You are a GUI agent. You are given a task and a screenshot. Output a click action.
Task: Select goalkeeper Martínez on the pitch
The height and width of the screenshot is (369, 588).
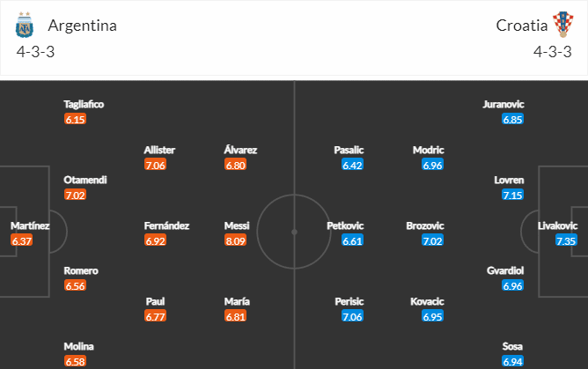point(30,225)
